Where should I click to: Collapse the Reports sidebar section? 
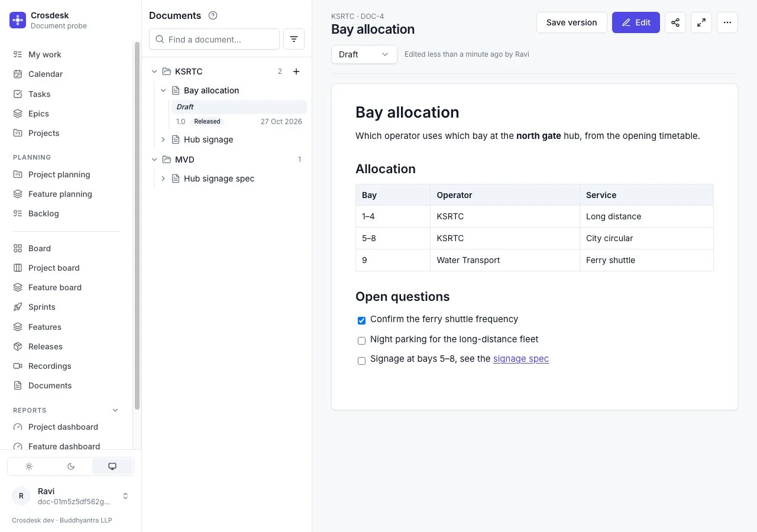(x=115, y=410)
